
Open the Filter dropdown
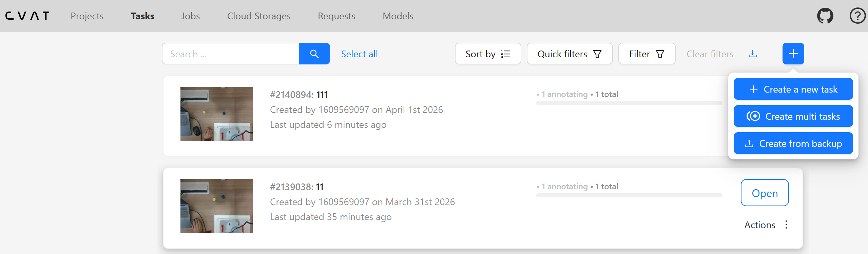coord(647,54)
